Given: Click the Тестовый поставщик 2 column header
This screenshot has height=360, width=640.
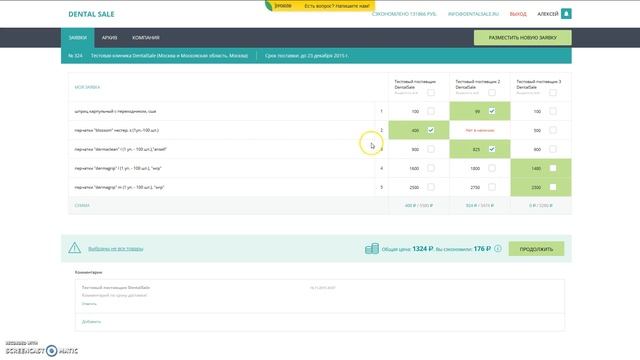Looking at the screenshot, I should (478, 84).
